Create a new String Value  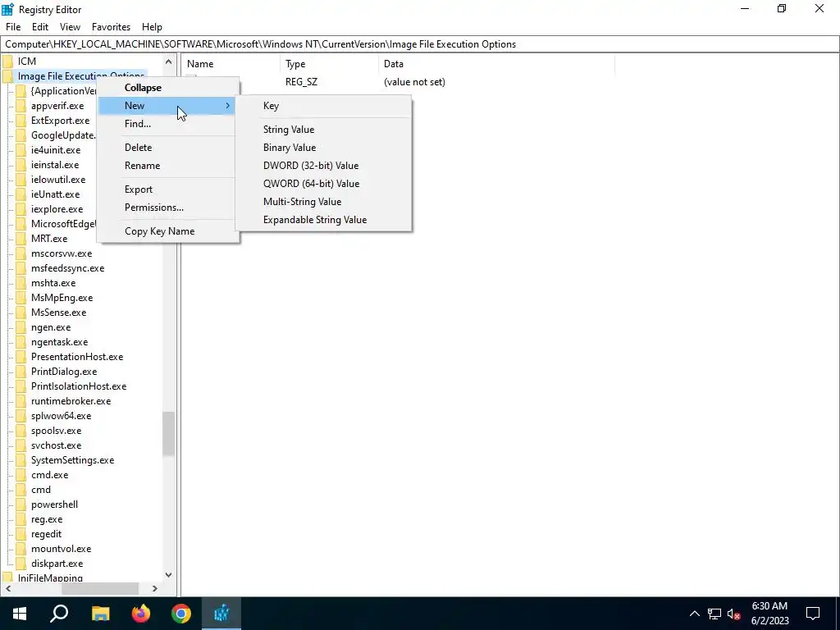323,129
